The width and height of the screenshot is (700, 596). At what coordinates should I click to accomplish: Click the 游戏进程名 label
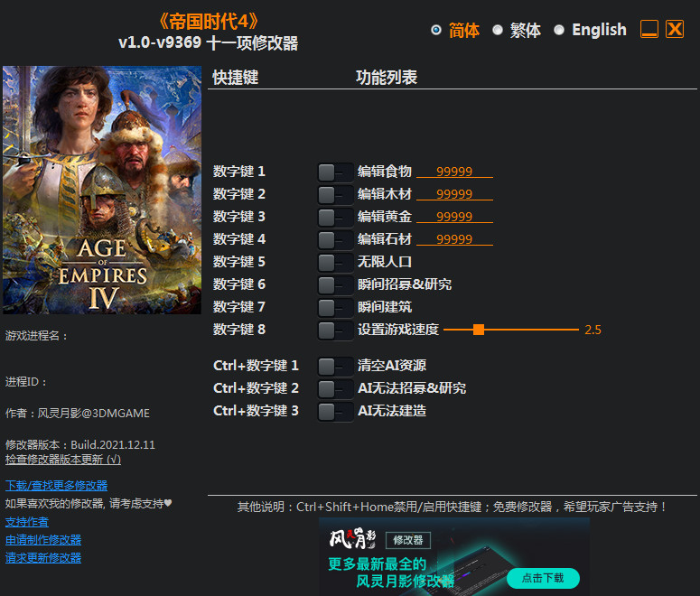click(x=36, y=336)
